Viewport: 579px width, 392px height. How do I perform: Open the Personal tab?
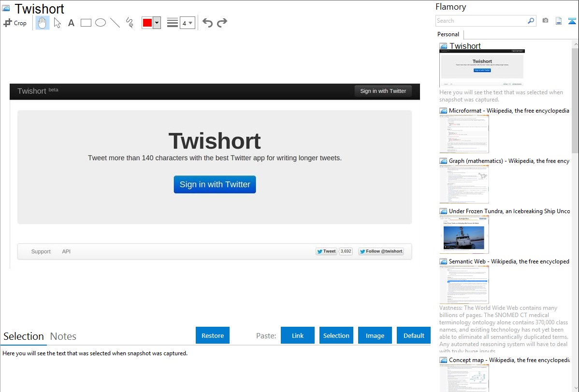click(448, 34)
